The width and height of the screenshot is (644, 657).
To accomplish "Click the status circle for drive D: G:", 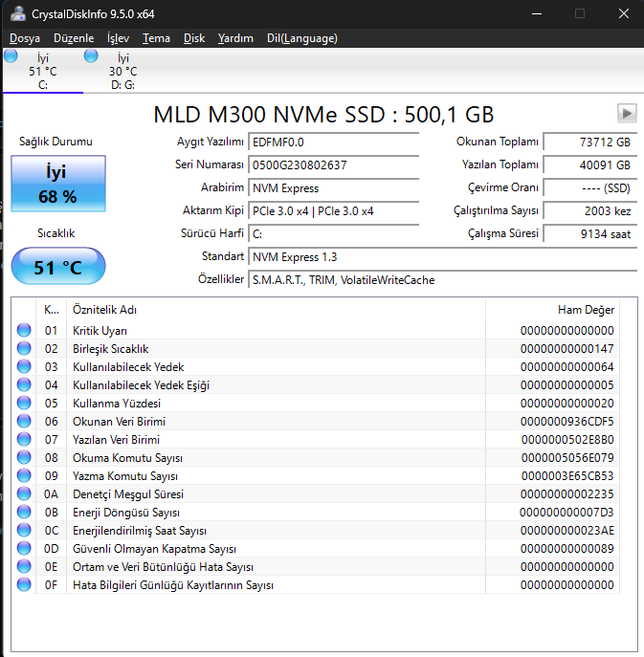I will [x=91, y=55].
